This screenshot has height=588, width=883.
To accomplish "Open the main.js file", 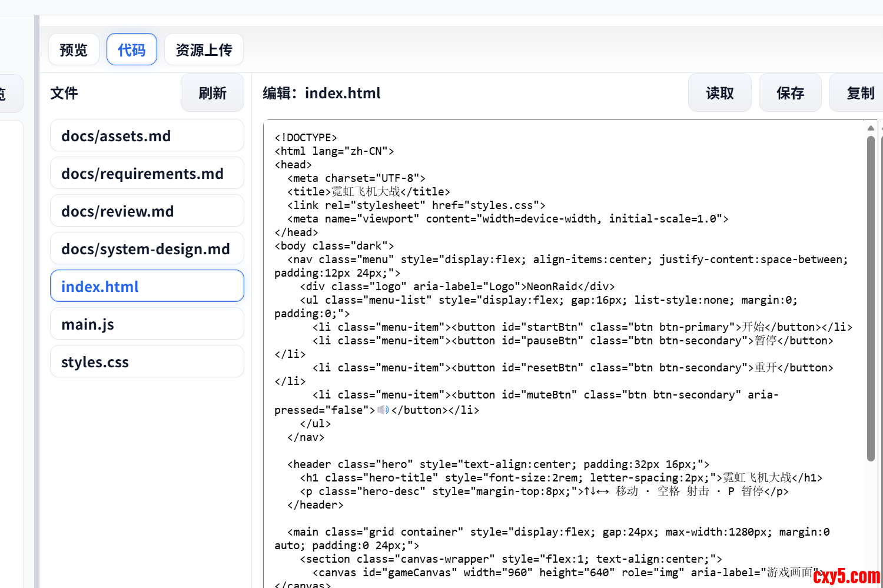I will tap(147, 324).
